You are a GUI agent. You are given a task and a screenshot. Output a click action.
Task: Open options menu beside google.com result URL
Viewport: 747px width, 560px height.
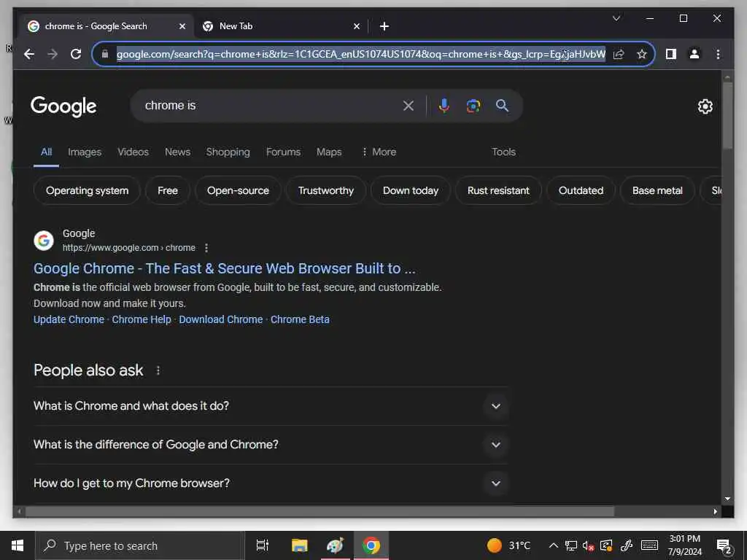click(206, 248)
